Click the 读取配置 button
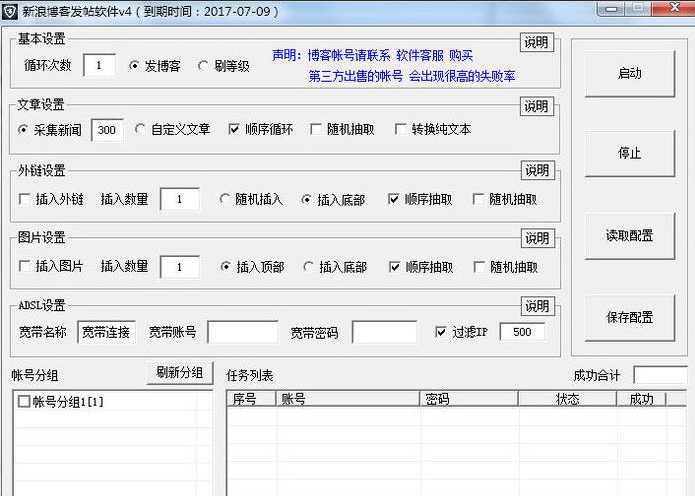 pos(629,235)
